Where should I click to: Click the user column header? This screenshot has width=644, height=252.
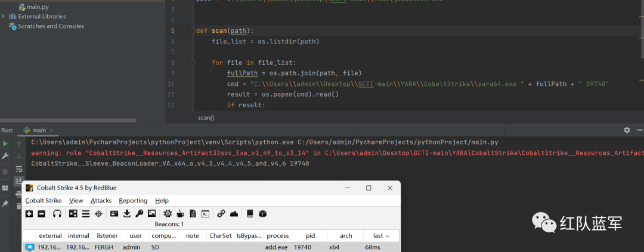[x=135, y=235]
